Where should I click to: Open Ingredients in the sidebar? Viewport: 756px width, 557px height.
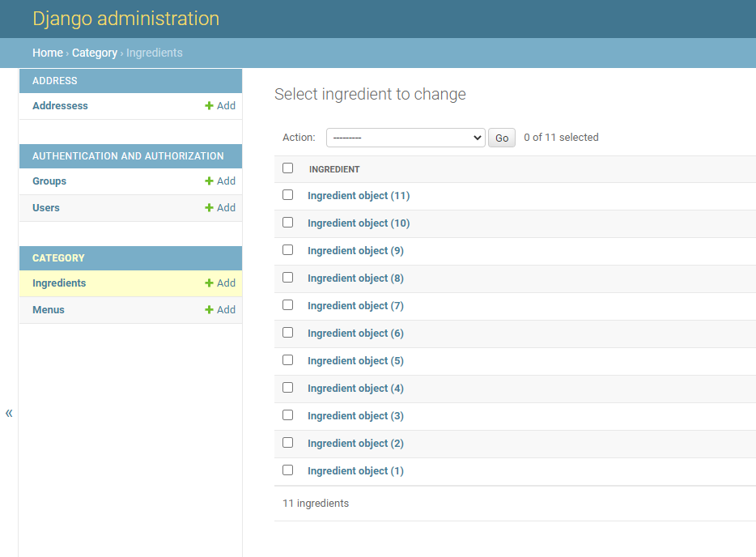[59, 283]
